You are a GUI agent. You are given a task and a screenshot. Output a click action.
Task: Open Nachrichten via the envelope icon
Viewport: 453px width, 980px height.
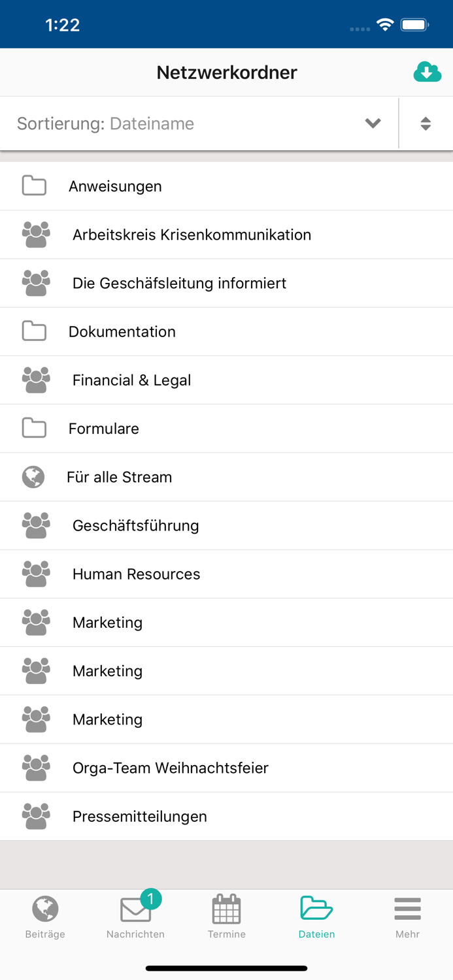tap(136, 910)
